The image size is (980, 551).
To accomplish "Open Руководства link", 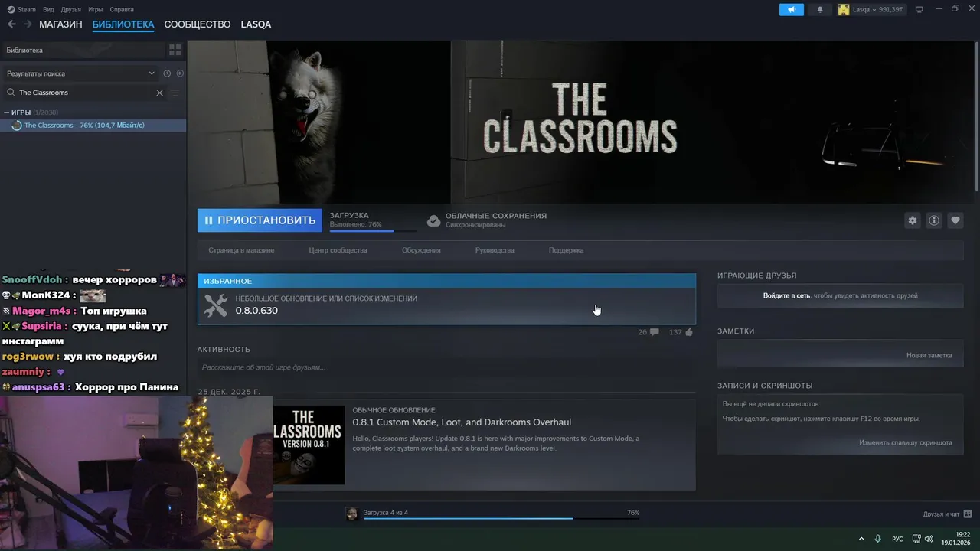I will pyautogui.click(x=495, y=250).
